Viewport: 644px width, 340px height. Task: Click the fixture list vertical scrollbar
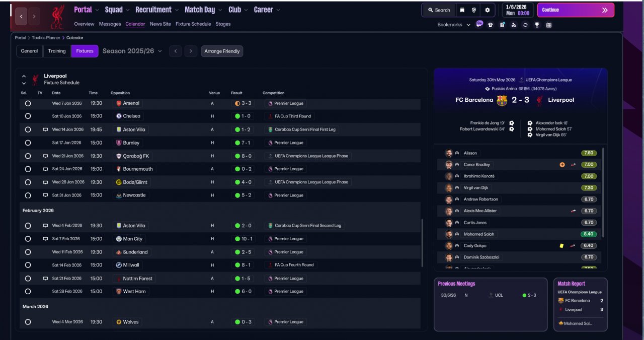[x=422, y=242]
